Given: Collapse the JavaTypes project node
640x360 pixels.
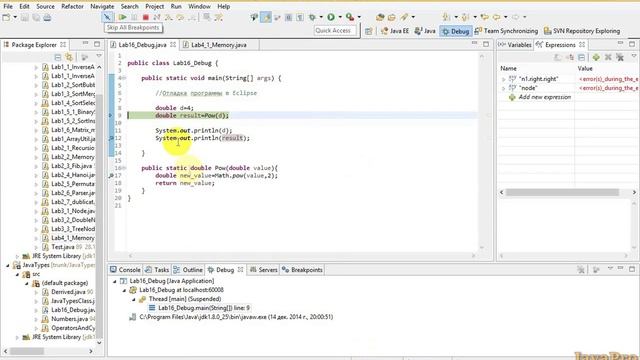Looking at the screenshot, I should 8,266.
